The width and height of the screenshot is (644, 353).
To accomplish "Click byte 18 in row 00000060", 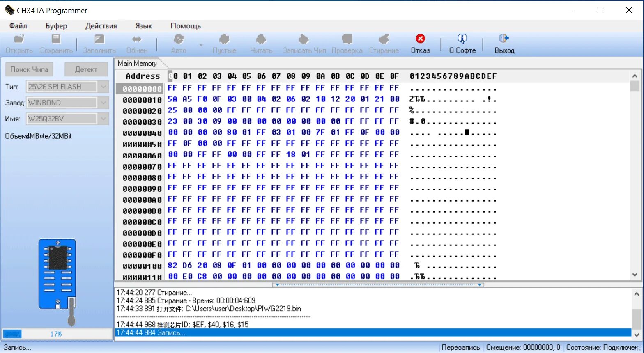I will click(291, 154).
